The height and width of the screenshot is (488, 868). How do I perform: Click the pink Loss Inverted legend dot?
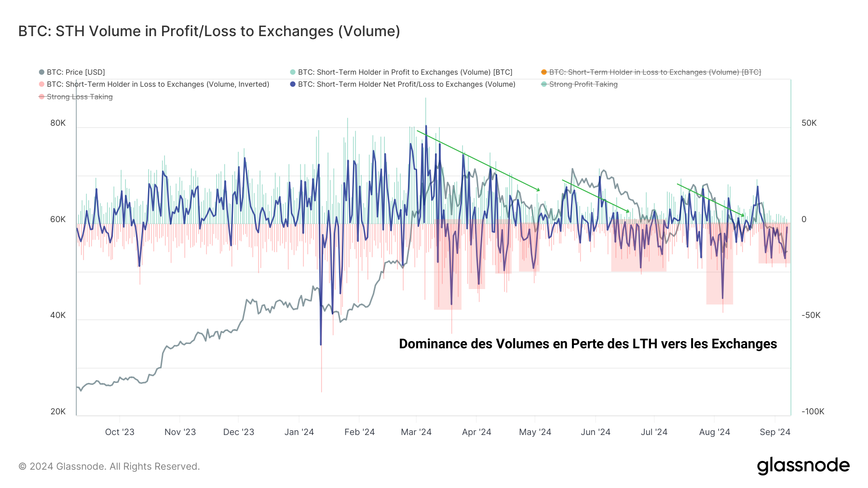click(x=42, y=84)
